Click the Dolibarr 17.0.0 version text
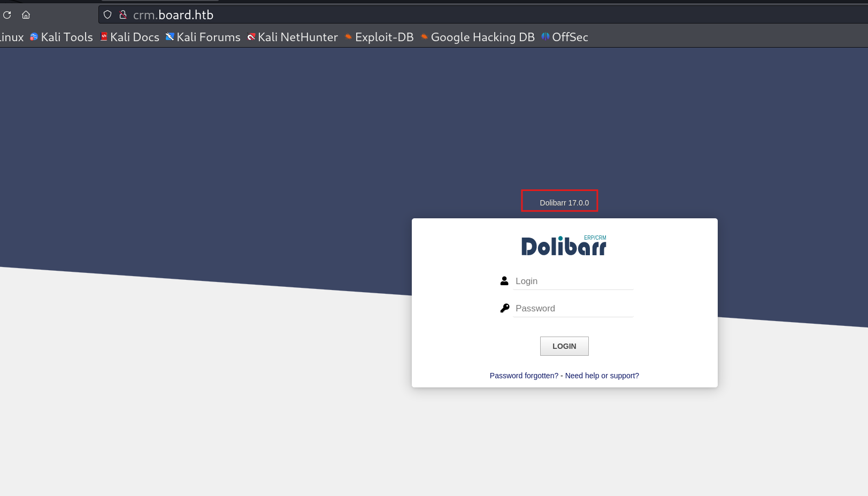The image size is (868, 496). click(x=564, y=203)
